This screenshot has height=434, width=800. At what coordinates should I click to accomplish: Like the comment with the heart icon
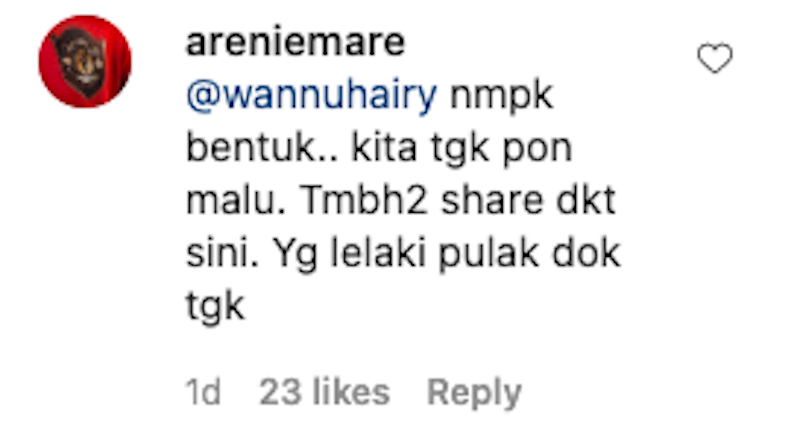pos(715,58)
